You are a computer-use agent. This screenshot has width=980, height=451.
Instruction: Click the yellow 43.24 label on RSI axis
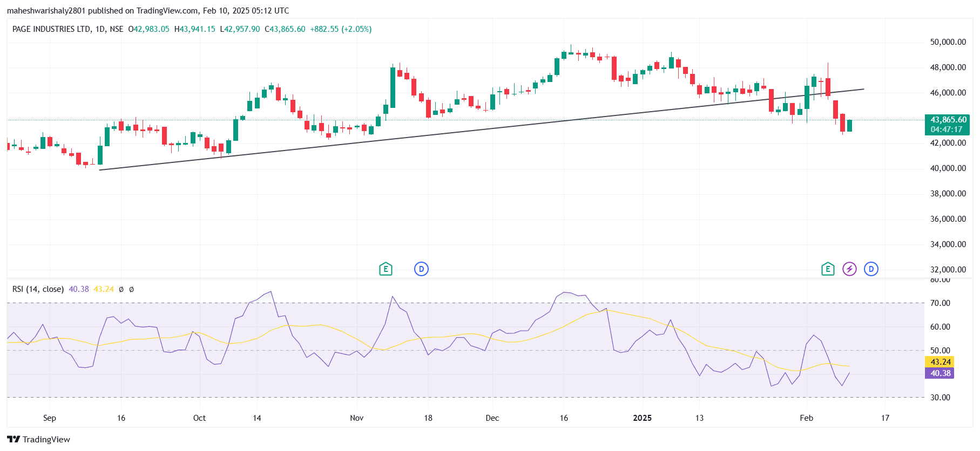(940, 362)
